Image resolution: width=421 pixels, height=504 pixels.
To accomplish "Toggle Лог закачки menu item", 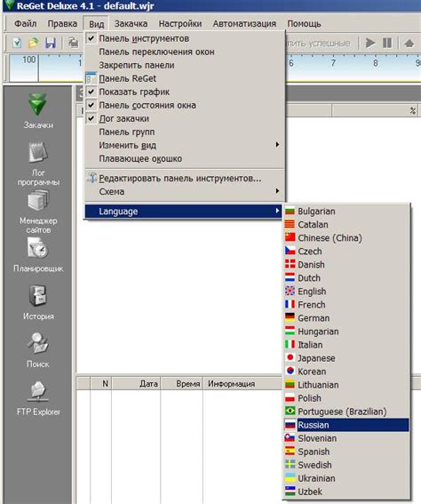I will (x=185, y=118).
